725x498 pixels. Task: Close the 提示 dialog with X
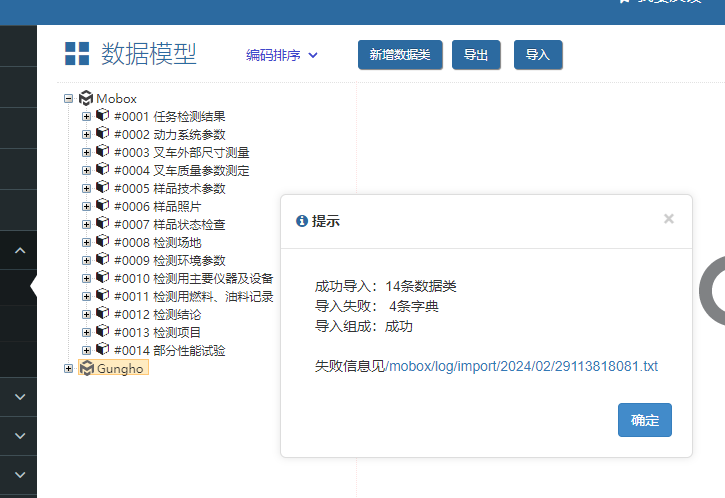669,219
